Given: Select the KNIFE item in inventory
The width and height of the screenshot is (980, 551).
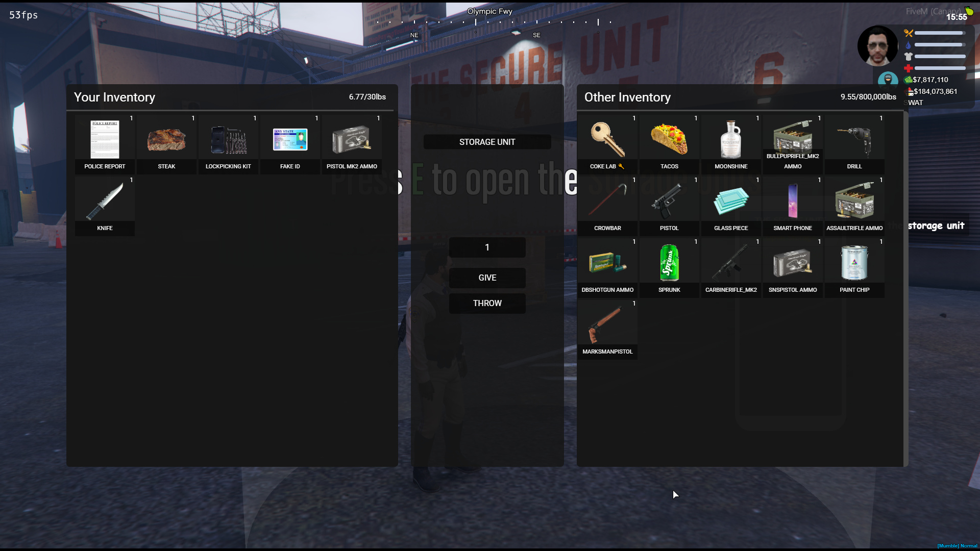Looking at the screenshot, I should click(x=104, y=204).
